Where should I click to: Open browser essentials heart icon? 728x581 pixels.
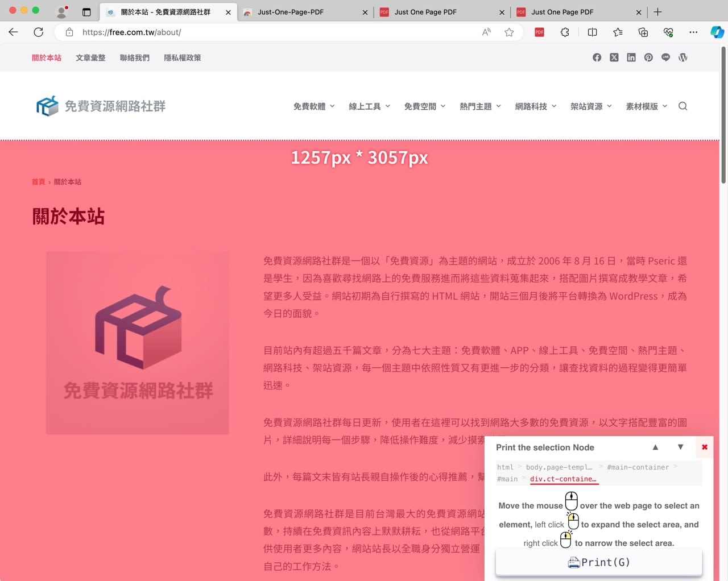click(x=668, y=32)
